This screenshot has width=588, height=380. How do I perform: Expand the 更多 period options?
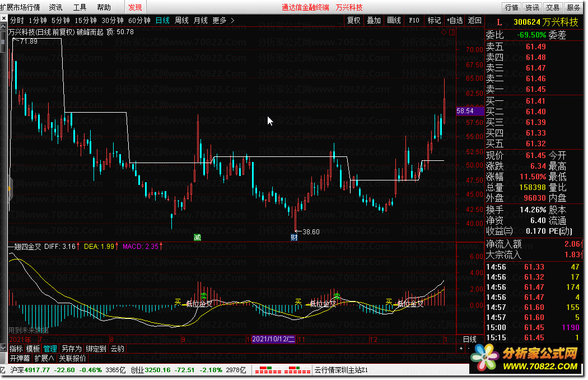(223, 21)
